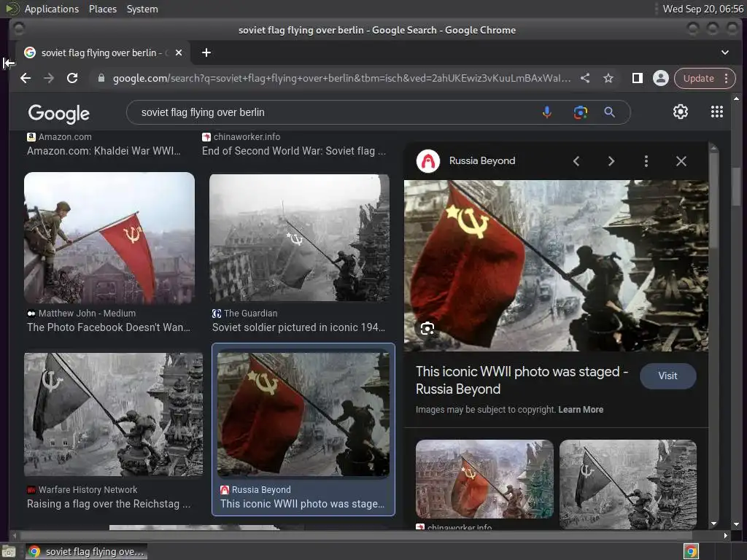Open 'Soviet soldier pictured in iconic 194...' link
The height and width of the screenshot is (560, 747).
298,327
